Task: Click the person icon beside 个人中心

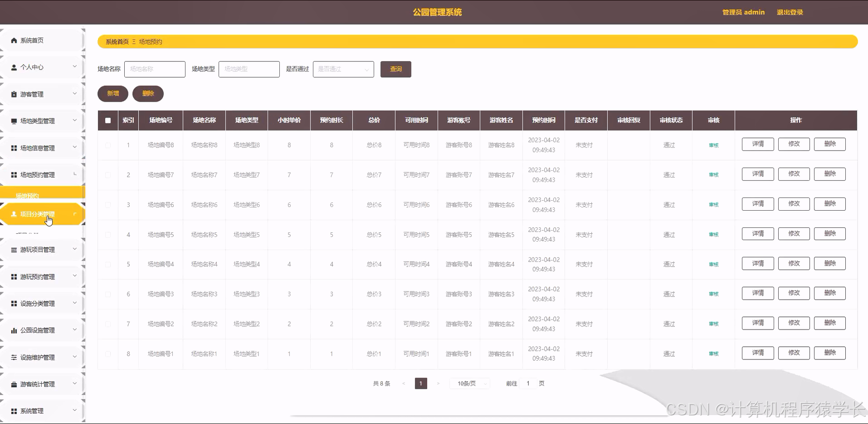Action: coord(14,67)
